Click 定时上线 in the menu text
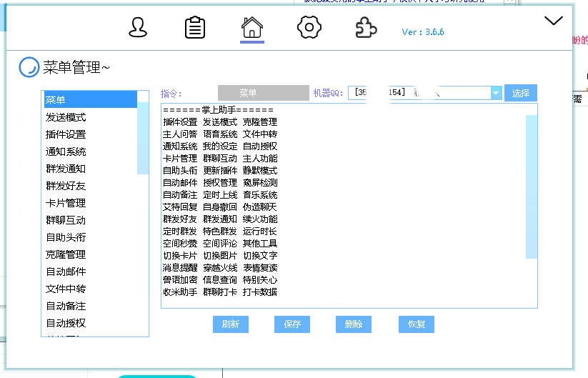Viewport: 588px width, 378px height. (x=220, y=195)
